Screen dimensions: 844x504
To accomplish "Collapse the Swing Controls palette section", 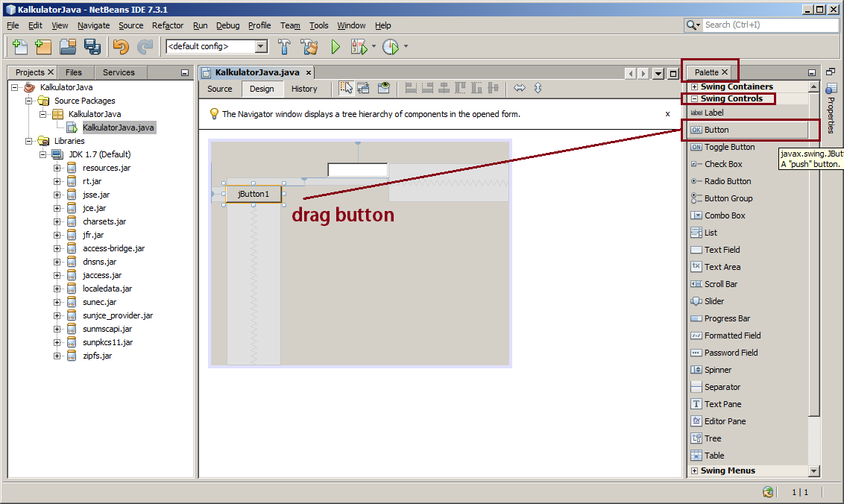I will (x=694, y=98).
